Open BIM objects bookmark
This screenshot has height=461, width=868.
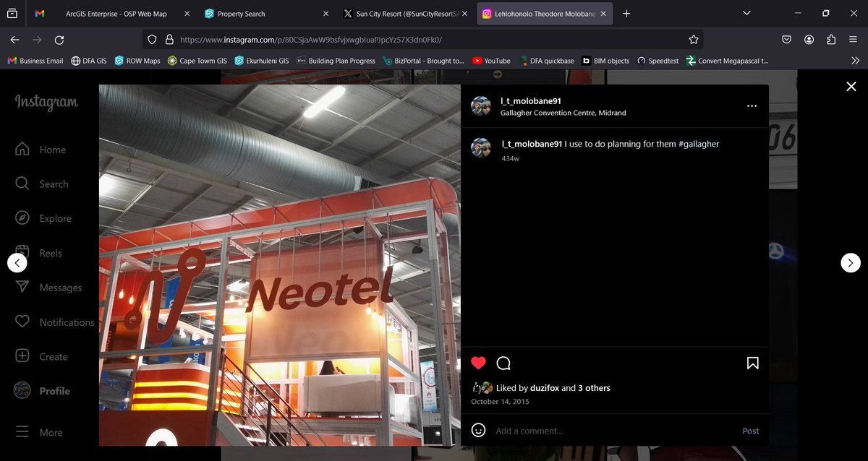(x=606, y=61)
